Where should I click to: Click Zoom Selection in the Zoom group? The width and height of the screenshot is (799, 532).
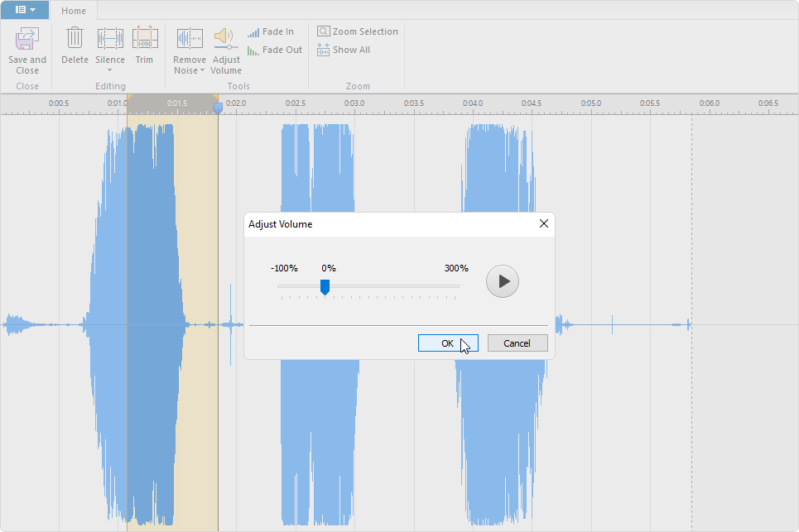point(357,31)
